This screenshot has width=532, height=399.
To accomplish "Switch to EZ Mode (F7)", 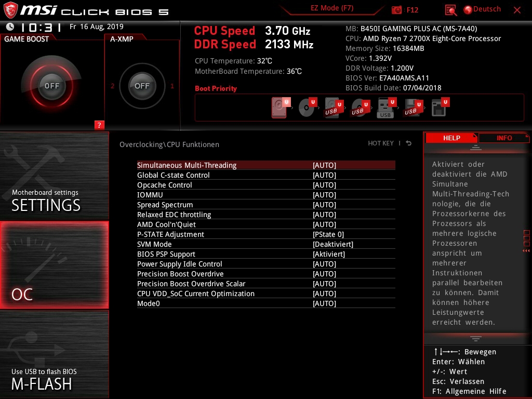I will pyautogui.click(x=332, y=8).
